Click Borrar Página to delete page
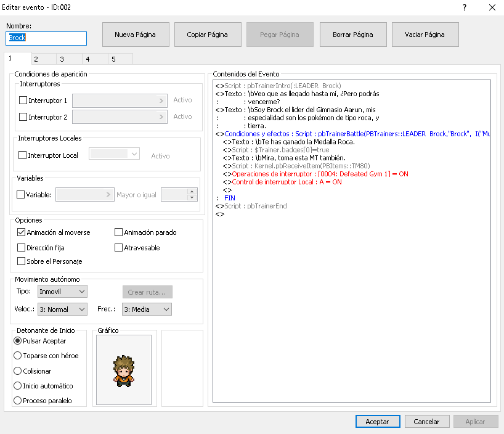 [x=352, y=35]
